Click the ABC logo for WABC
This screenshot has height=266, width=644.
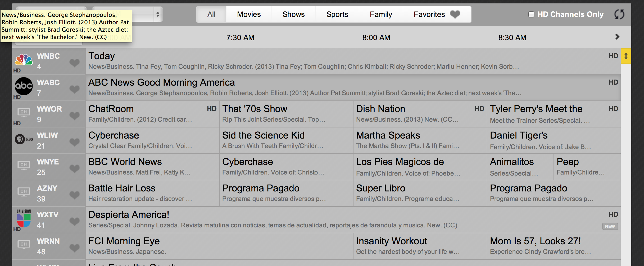[x=24, y=86]
